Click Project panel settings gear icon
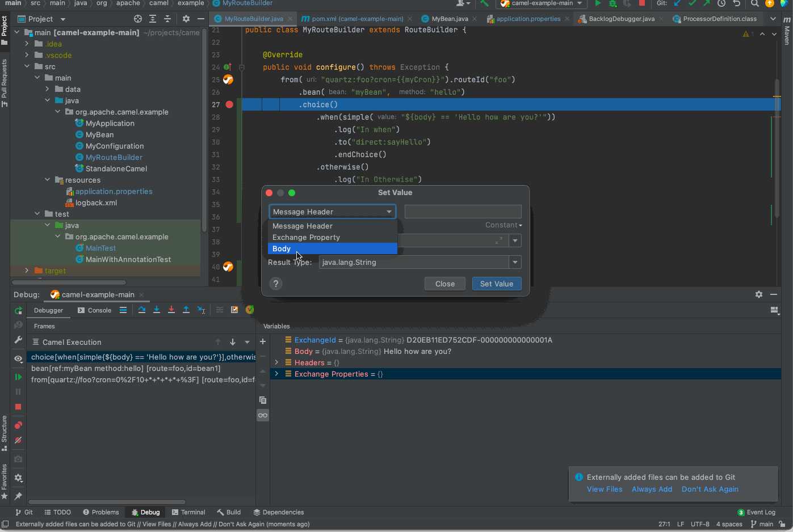Image resolution: width=793 pixels, height=532 pixels. click(186, 19)
